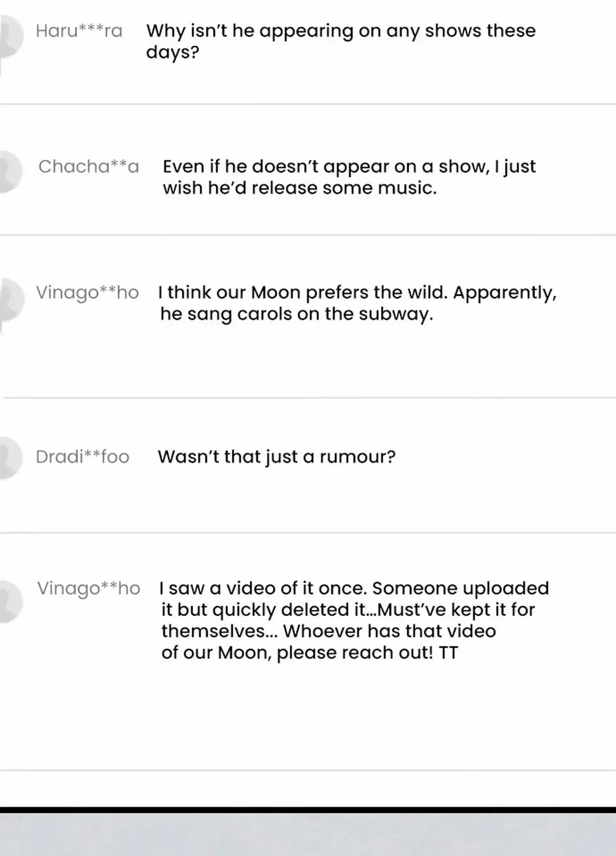Click Haru***ra's profile avatar

coord(10,35)
